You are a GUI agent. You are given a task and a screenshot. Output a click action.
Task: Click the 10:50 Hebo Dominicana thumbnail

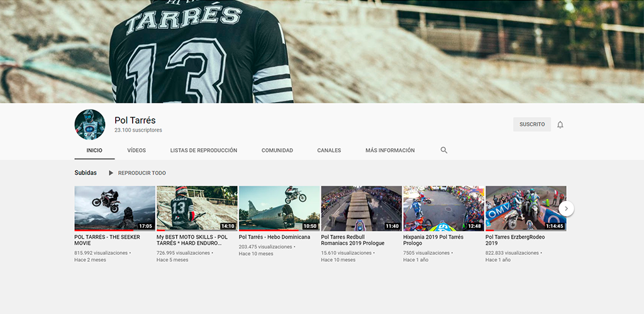[x=279, y=208]
